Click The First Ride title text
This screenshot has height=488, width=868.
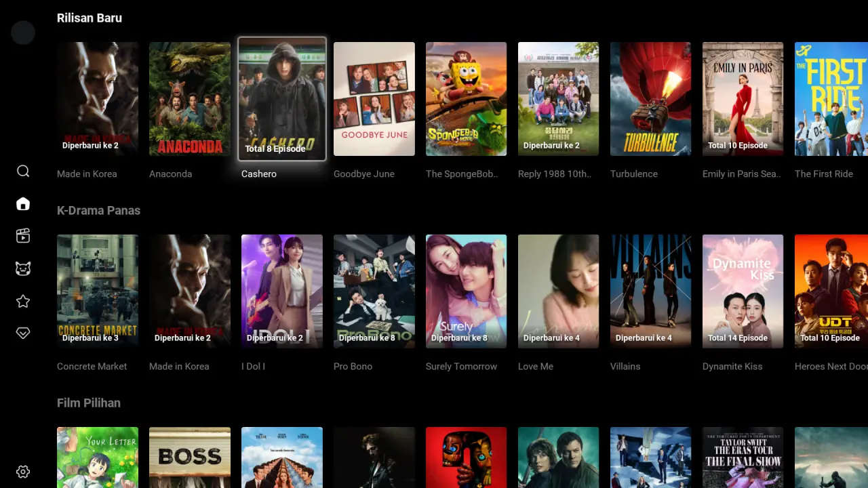824,174
